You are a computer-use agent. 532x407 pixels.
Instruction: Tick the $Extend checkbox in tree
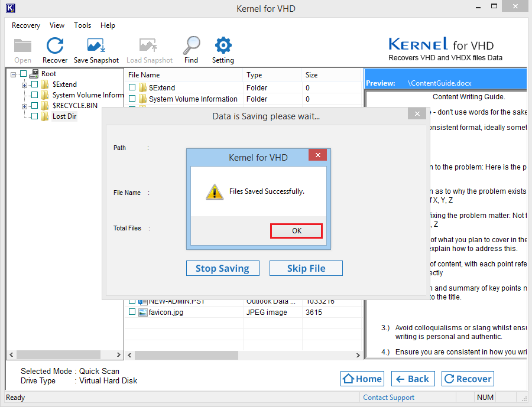(x=35, y=84)
